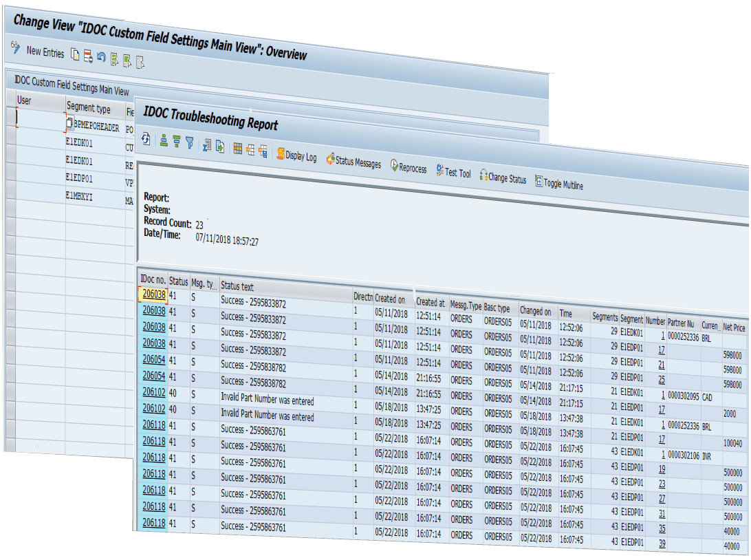Click the sort descending icon in report toolbar
Screen dimensions: 751x560
177,142
